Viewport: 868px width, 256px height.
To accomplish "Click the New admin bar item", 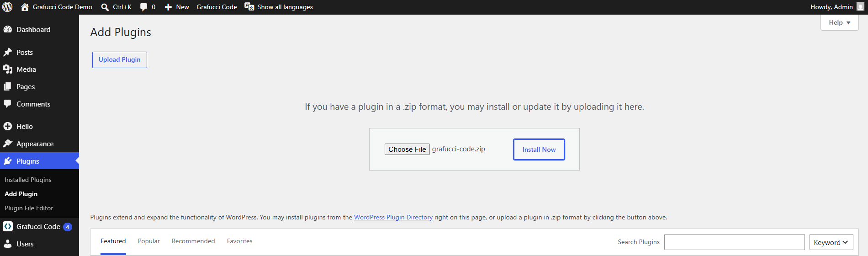I will 182,7.
